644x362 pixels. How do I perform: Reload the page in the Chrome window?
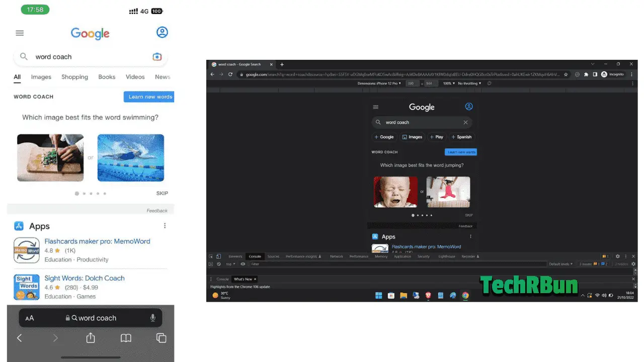click(x=230, y=74)
